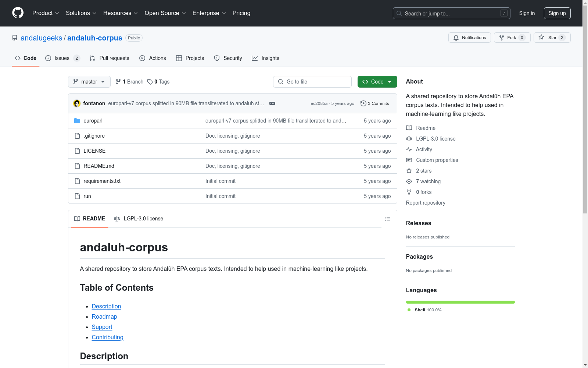Go to Pricing page
This screenshot has height=368, width=588.
(241, 13)
